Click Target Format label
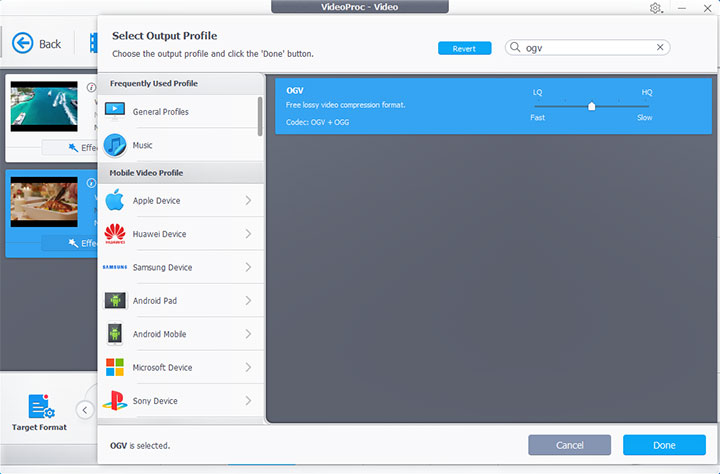 (x=39, y=427)
